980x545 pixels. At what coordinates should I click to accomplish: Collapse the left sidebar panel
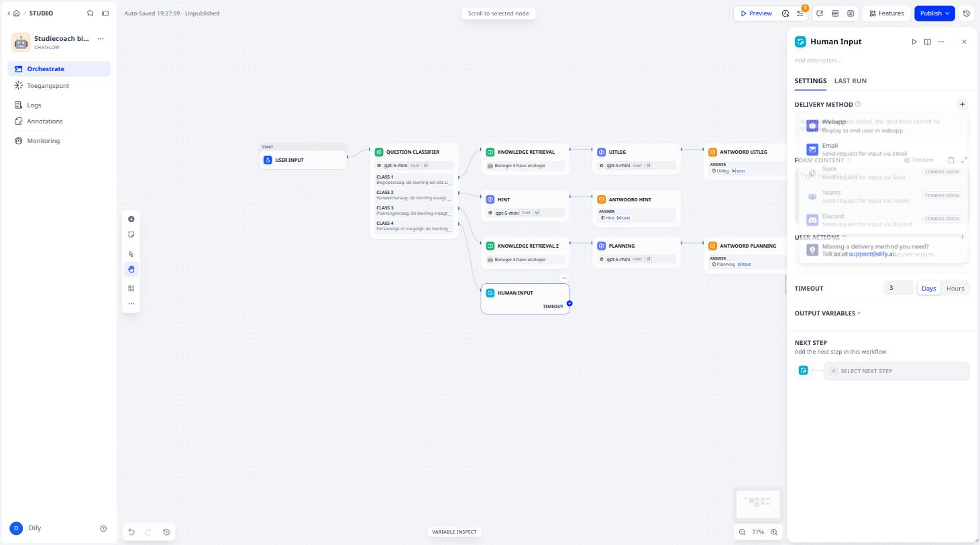tap(105, 13)
